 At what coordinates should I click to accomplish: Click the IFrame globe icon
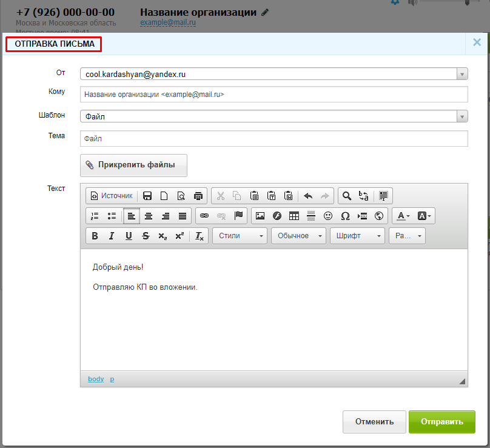click(379, 216)
